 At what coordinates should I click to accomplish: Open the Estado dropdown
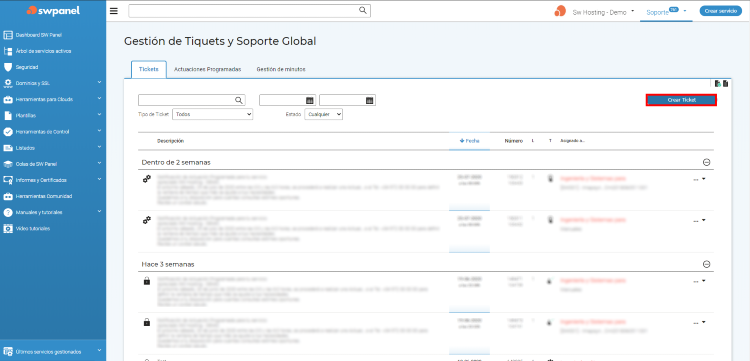coord(324,114)
